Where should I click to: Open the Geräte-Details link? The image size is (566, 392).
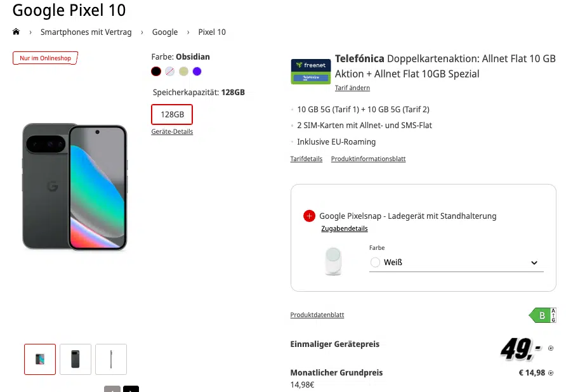coord(172,131)
